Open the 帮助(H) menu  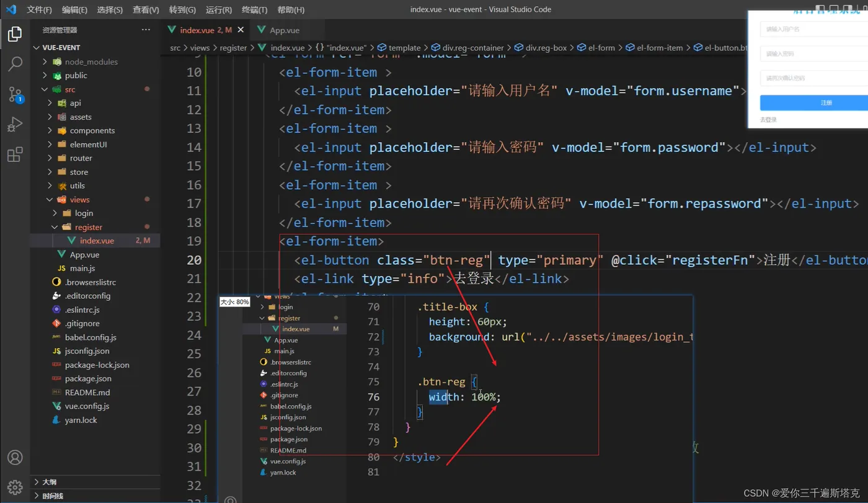click(291, 10)
